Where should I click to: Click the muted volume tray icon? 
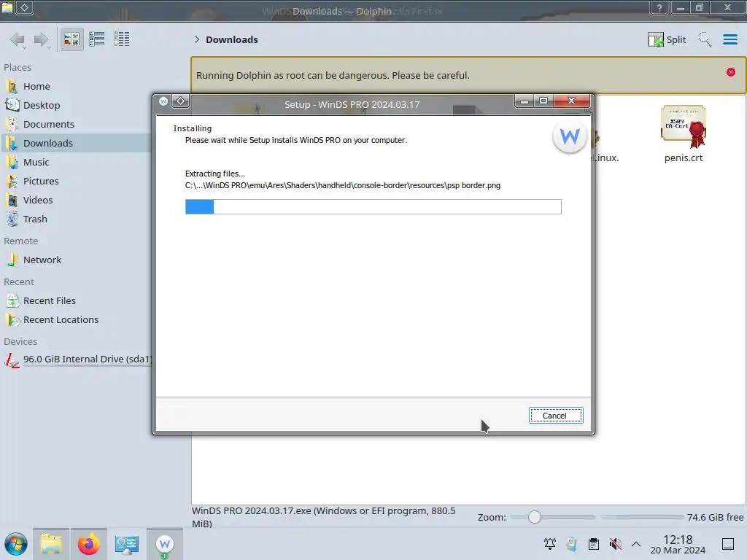(616, 544)
